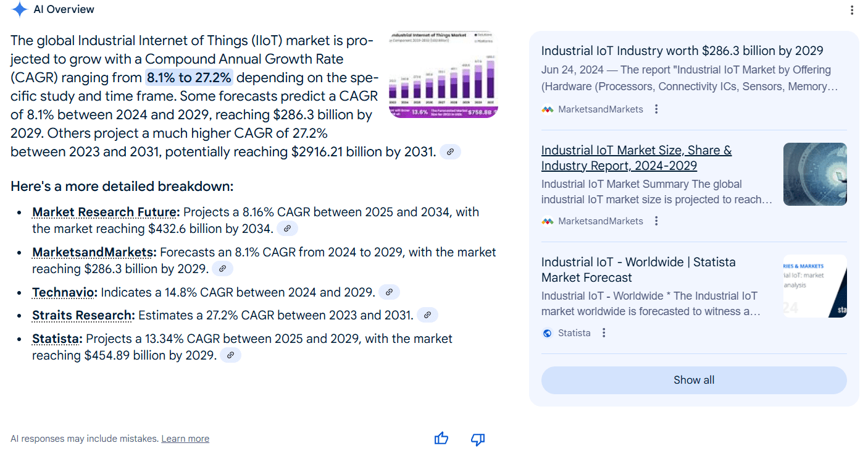
Task: Open the three-dot menu beside the first MarketsandMarkets source
Action: click(x=656, y=108)
